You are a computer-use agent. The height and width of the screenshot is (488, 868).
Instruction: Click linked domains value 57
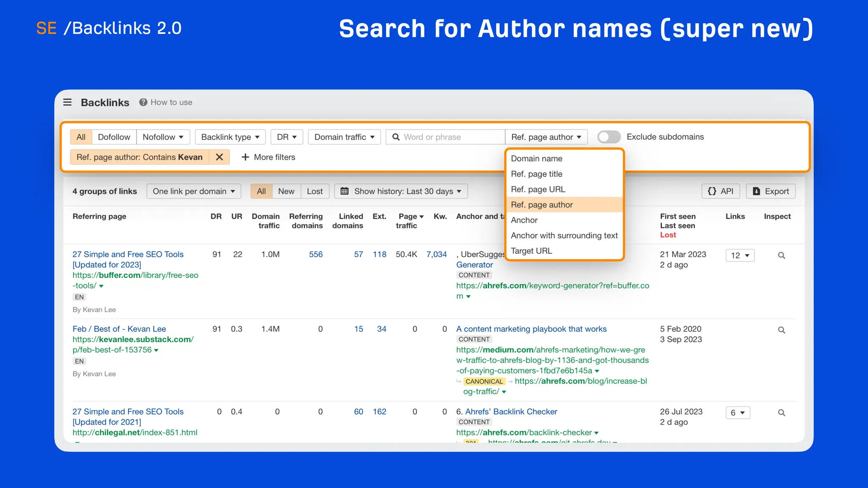pyautogui.click(x=359, y=254)
